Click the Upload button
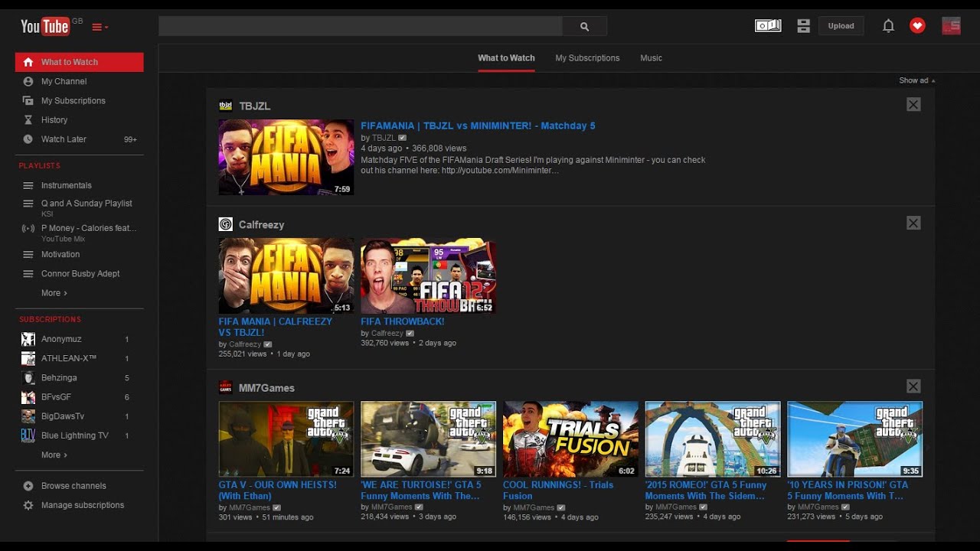This screenshot has width=980, height=551. tap(841, 26)
